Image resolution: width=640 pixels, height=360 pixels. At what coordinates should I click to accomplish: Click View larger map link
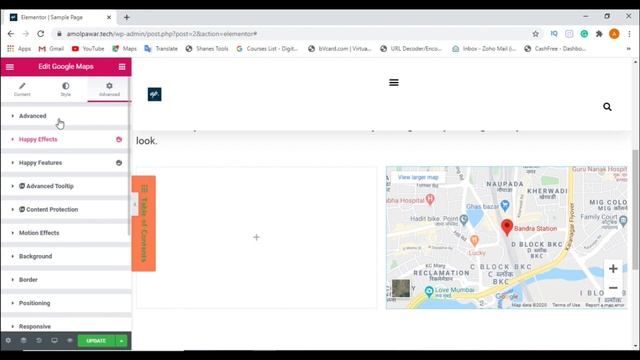click(418, 177)
